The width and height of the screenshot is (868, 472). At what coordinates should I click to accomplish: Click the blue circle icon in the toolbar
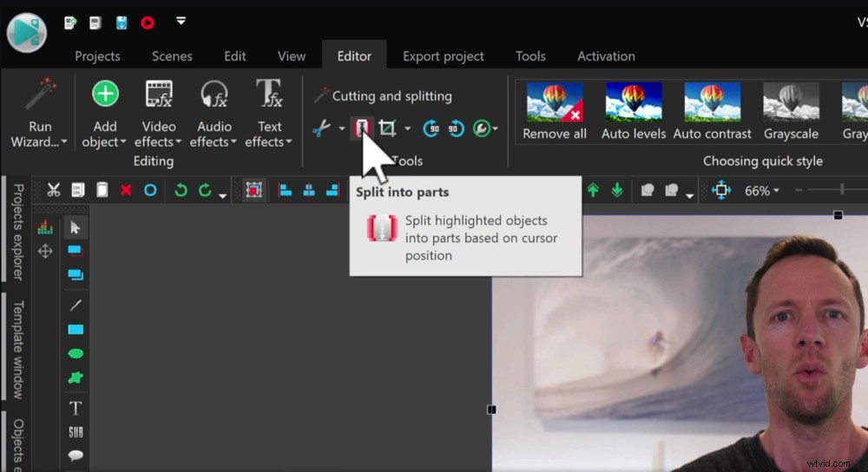150,190
